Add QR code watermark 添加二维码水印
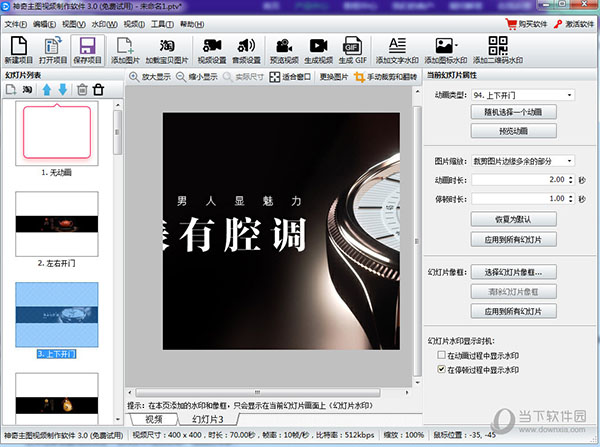The image size is (600, 447). pos(497,50)
